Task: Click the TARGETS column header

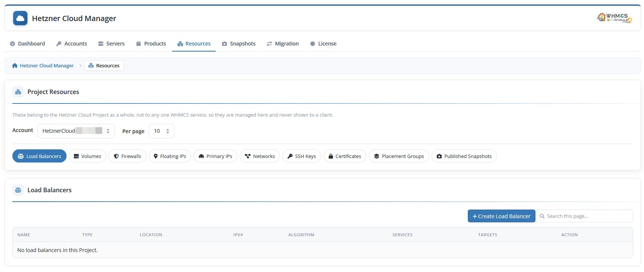Action: click(x=487, y=235)
